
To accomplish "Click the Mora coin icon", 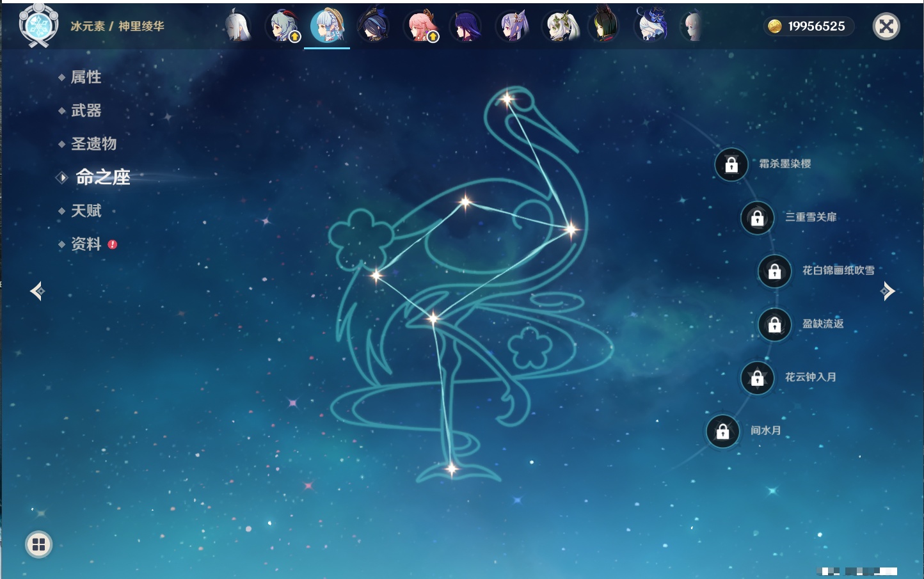I will coord(775,26).
